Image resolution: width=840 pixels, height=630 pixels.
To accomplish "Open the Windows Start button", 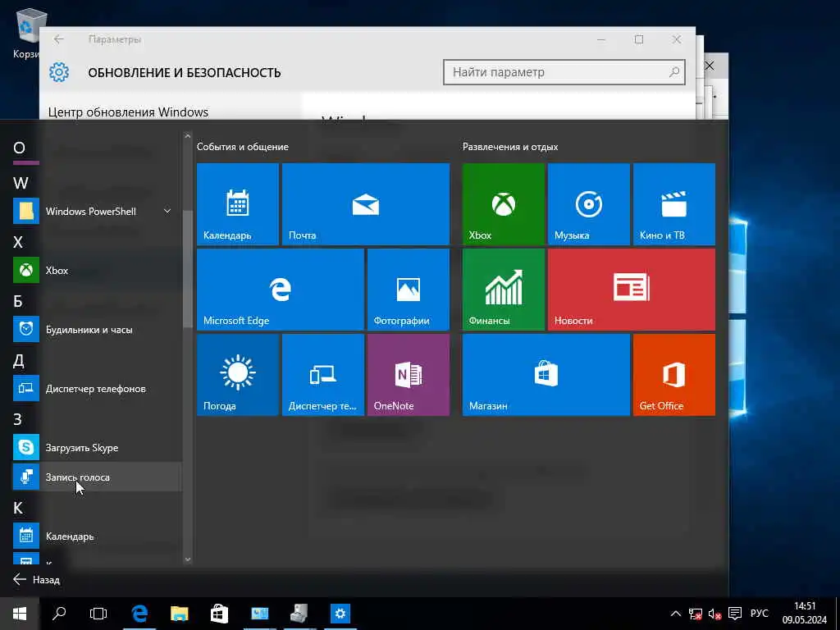I will coord(20,614).
